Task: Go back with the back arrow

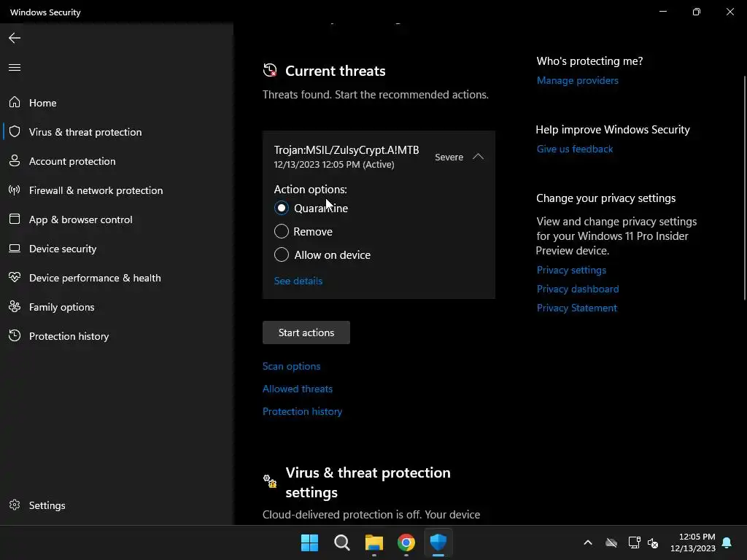Action: tap(15, 38)
